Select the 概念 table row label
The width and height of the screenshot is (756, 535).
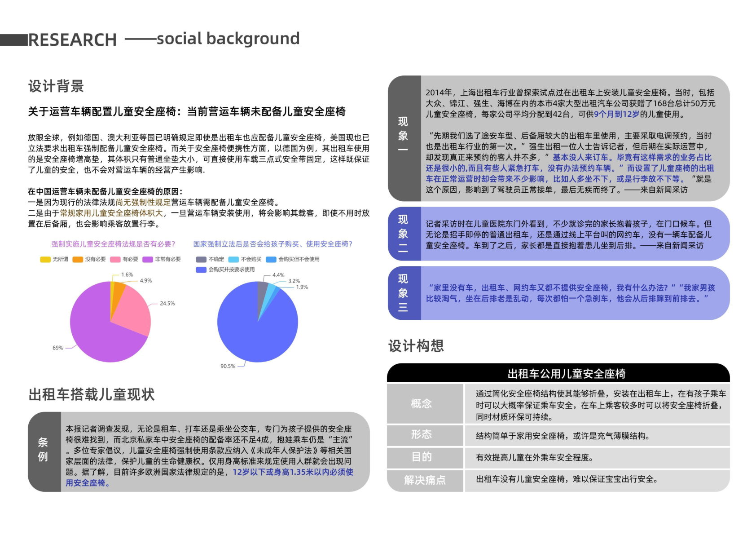(x=425, y=403)
